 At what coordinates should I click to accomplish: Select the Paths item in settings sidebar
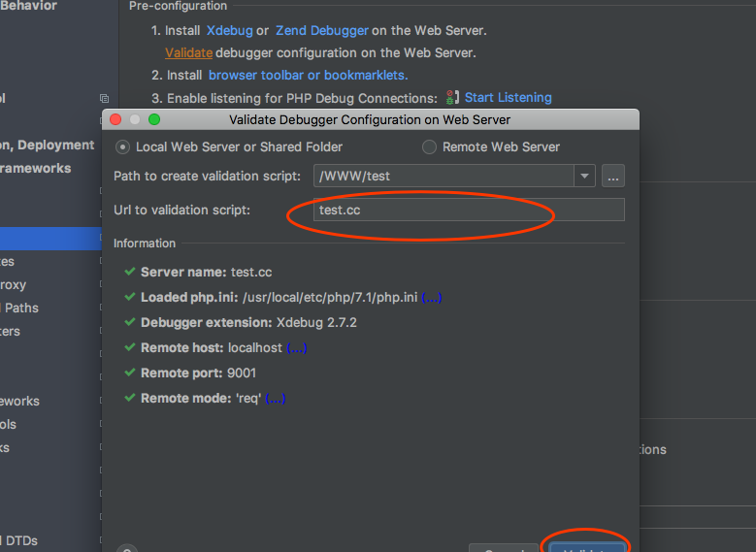(20, 308)
